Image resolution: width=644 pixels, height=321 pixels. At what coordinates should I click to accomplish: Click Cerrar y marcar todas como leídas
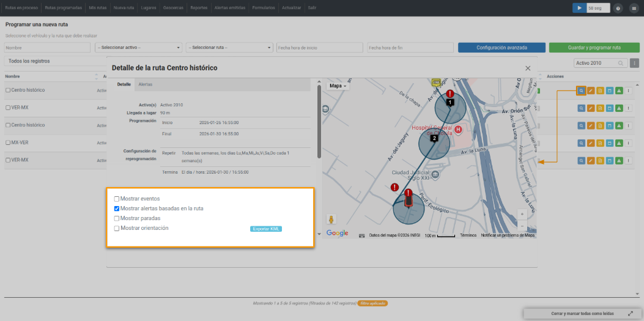(582, 314)
